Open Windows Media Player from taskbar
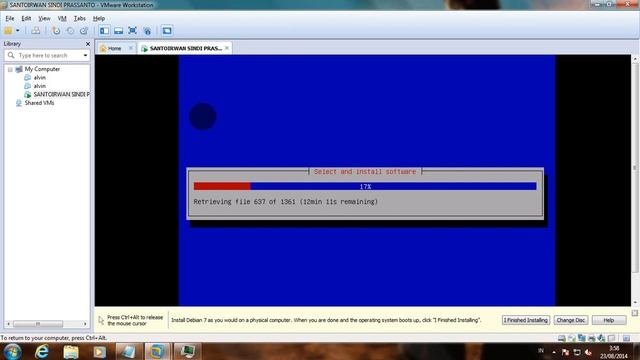 point(99,351)
